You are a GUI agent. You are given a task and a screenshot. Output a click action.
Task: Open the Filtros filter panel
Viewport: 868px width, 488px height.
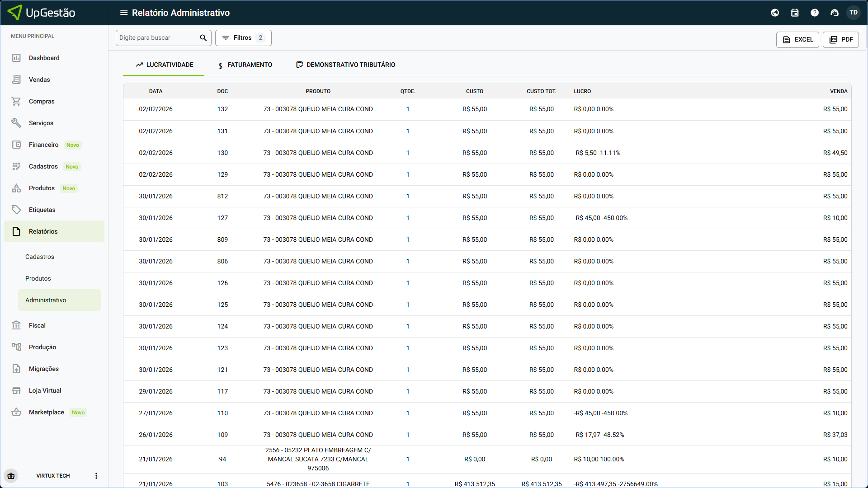(243, 38)
